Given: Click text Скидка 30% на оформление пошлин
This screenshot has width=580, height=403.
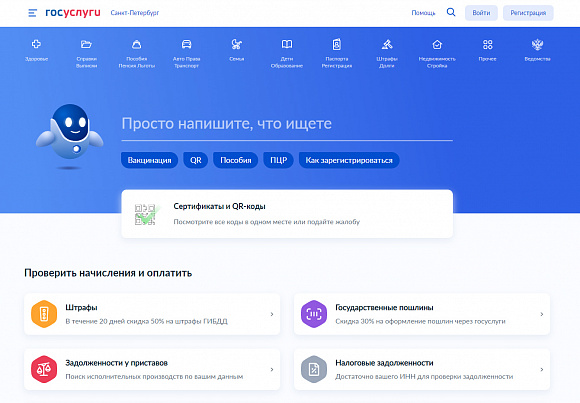Looking at the screenshot, I should pyautogui.click(x=420, y=321).
